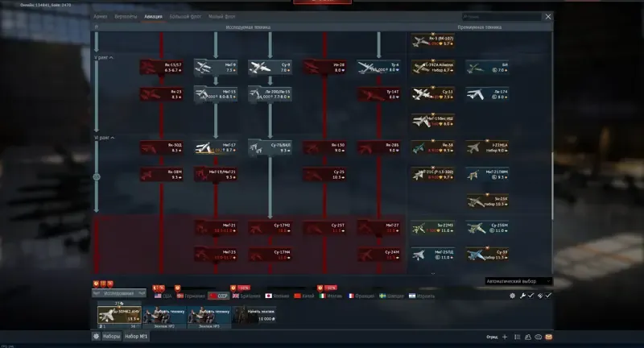This screenshot has height=348, width=644.
Task: Select the Су-24М aircraft card
Action: click(378, 255)
